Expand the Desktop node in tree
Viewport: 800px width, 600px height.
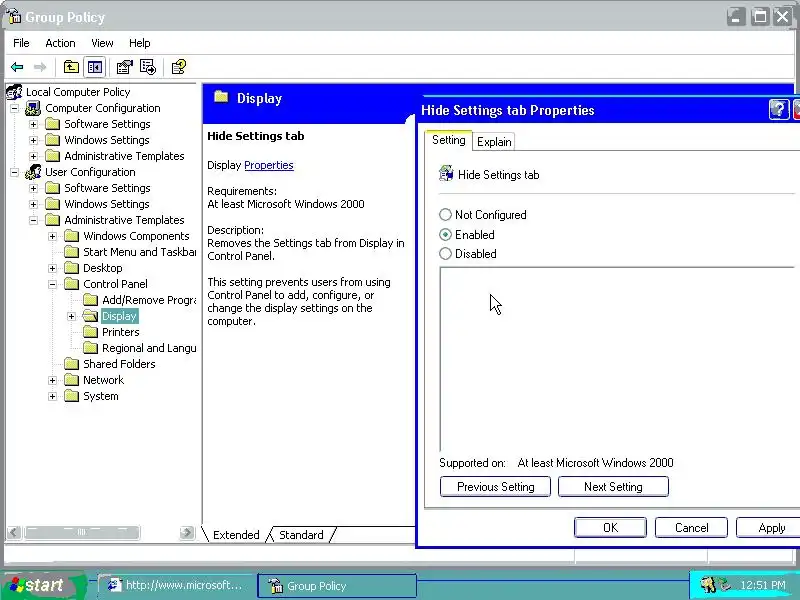(x=53, y=268)
